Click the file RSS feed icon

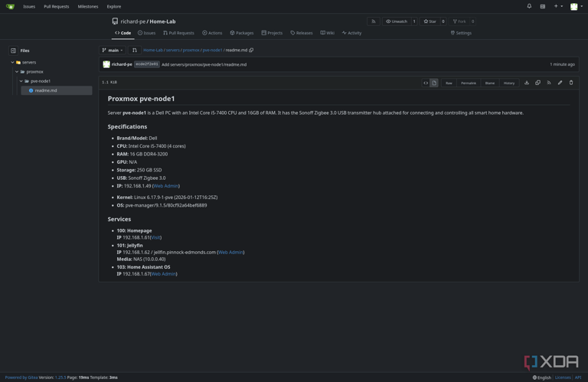coord(549,83)
